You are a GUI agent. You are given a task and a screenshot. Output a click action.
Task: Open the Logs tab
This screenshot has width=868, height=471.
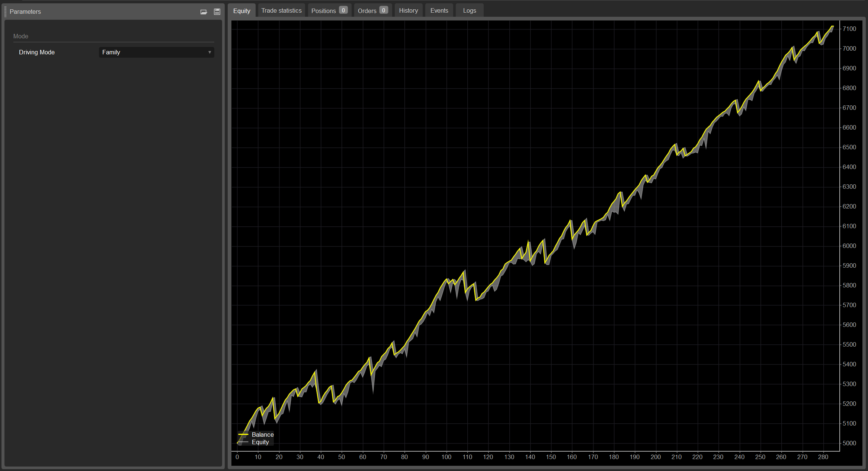point(469,10)
